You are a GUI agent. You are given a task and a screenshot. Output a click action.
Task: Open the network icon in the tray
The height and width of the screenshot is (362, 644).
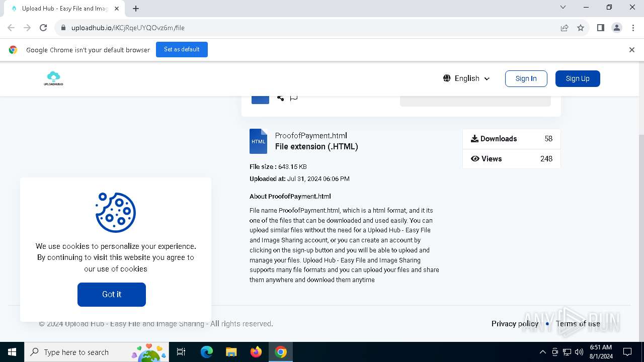[x=567, y=352]
